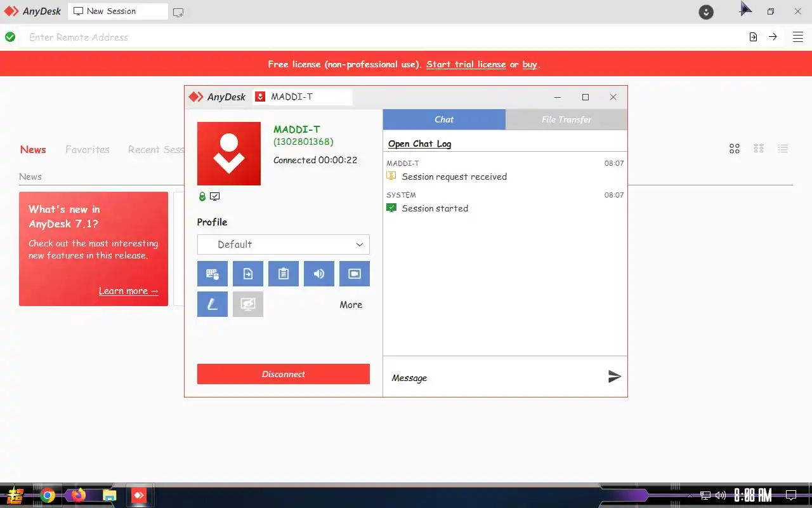The image size is (812, 508).
Task: Switch to the File Transfer tab
Action: (x=566, y=119)
